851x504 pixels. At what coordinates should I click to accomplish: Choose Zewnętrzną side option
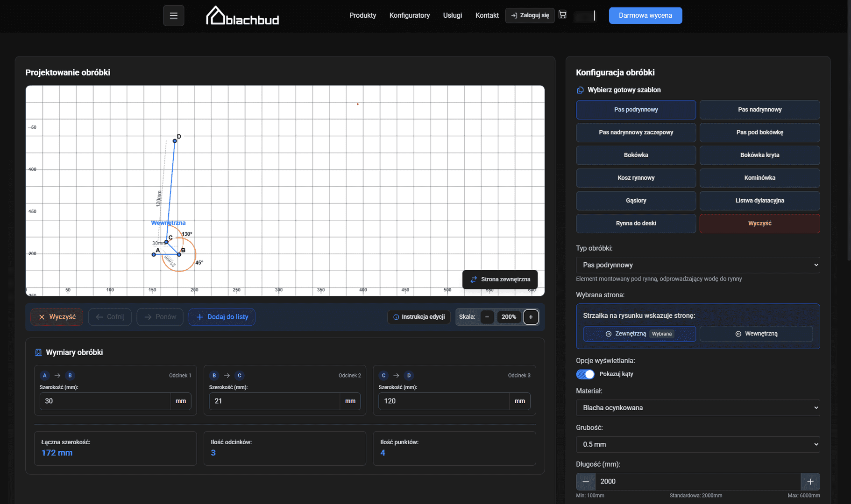639,334
